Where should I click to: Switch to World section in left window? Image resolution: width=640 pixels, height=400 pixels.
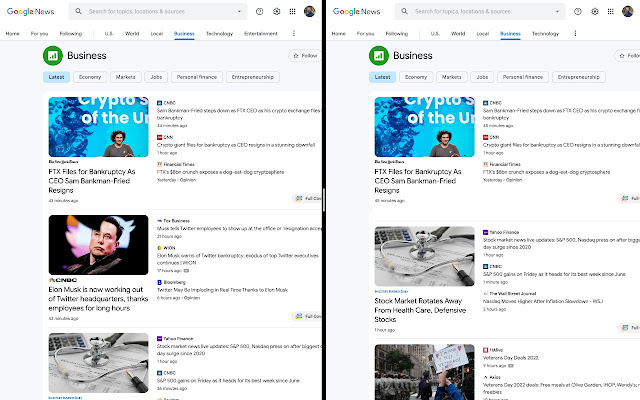pos(132,33)
